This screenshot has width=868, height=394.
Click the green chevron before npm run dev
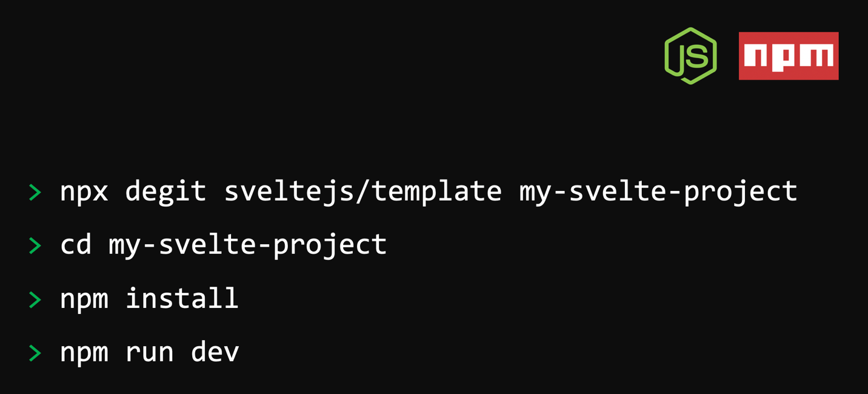click(x=35, y=353)
